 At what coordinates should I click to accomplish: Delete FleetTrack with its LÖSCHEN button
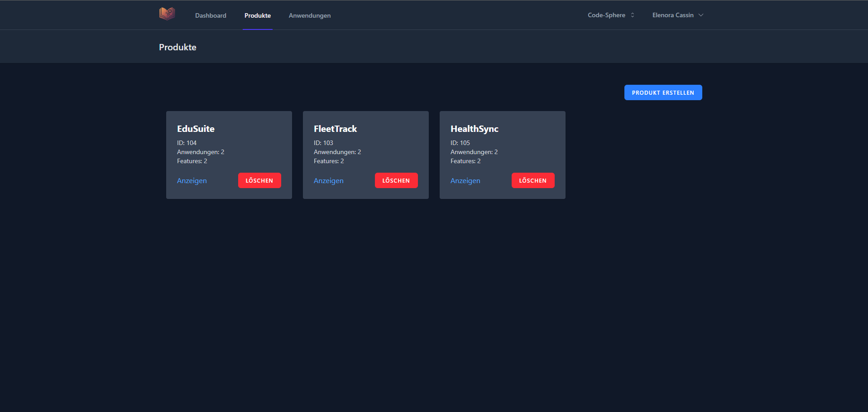click(396, 180)
